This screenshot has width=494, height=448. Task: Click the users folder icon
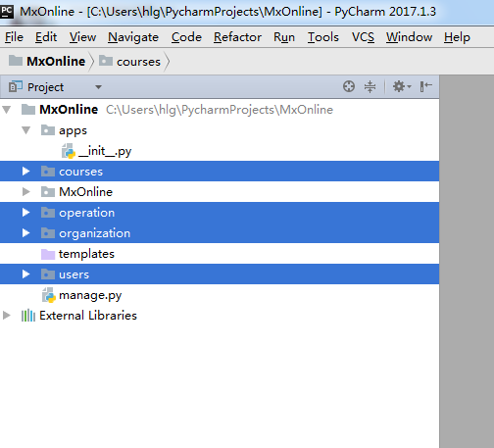48,274
